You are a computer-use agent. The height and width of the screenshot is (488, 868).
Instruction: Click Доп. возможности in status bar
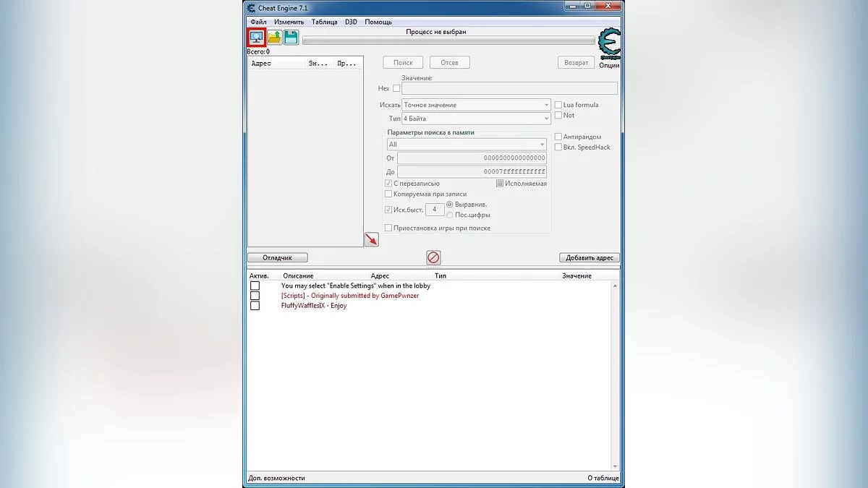click(x=276, y=478)
